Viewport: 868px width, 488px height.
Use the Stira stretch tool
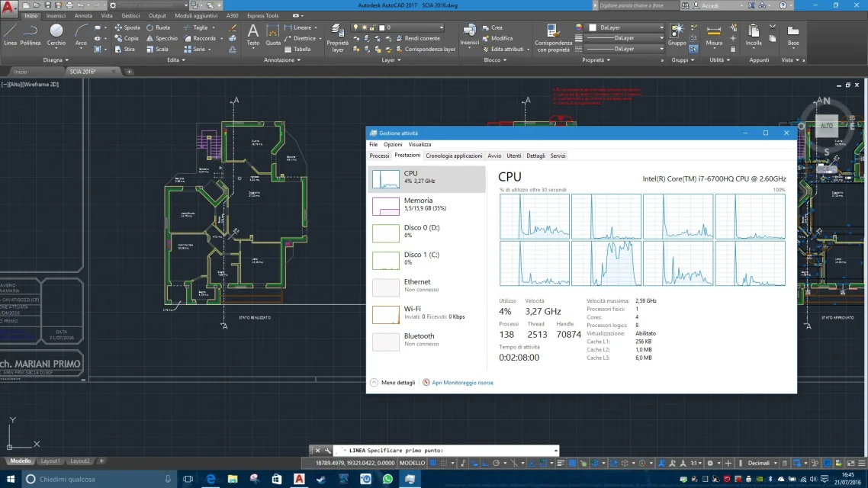coord(124,50)
